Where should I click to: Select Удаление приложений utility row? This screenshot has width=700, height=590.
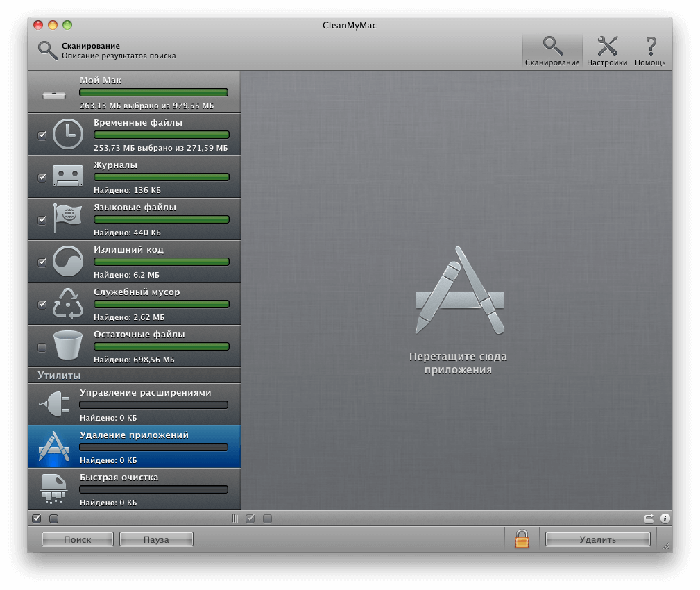click(x=134, y=446)
